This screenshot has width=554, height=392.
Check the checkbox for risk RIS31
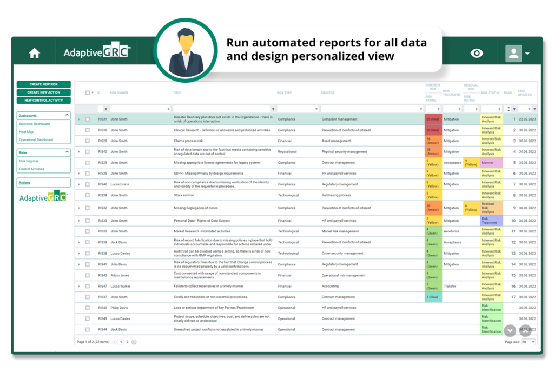[88, 119]
